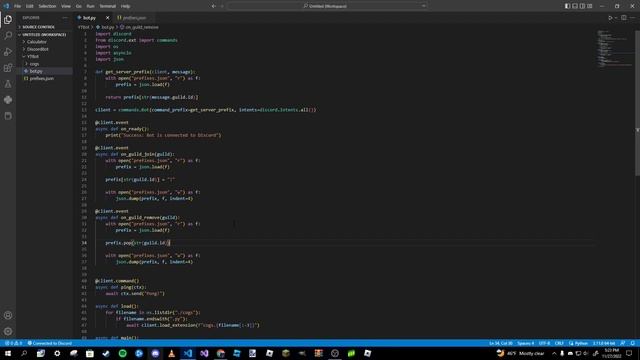The image size is (640, 360).
Task: Open the Extensions view in the activity bar
Action: coord(8,68)
